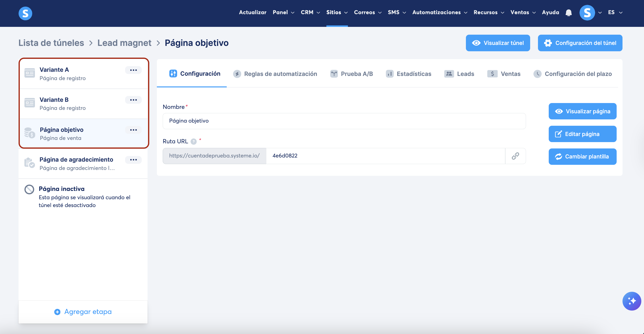Click the copy URL link icon

[x=515, y=156]
